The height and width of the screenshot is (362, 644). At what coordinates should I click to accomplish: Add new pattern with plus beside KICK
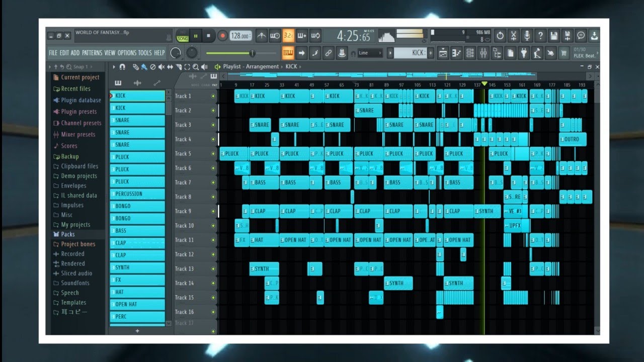[x=431, y=53]
